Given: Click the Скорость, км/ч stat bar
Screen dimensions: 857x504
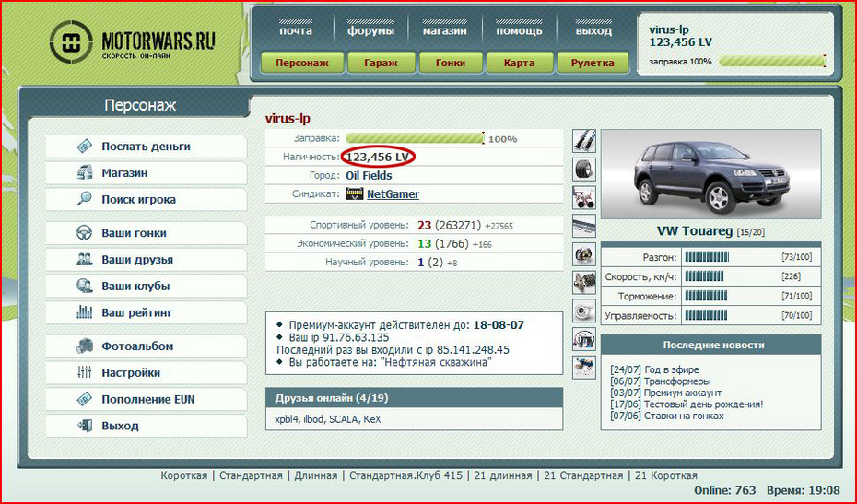Looking at the screenshot, I should pos(704,276).
